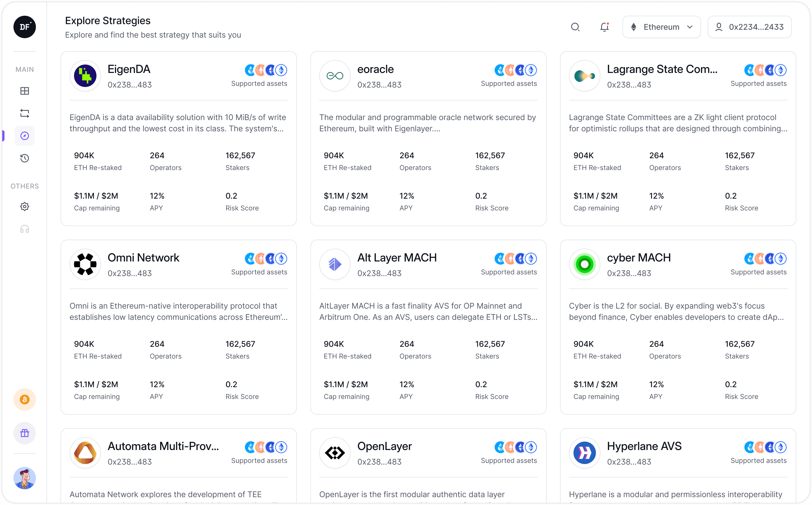Click the swap arrows sidebar icon
This screenshot has width=812, height=505.
coord(25,113)
